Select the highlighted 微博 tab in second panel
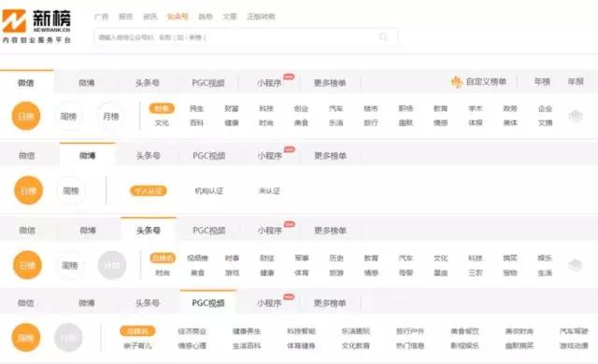 pyautogui.click(x=87, y=155)
